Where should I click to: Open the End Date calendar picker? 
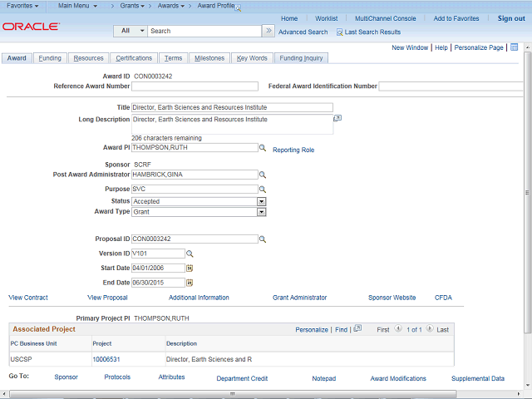(190, 283)
